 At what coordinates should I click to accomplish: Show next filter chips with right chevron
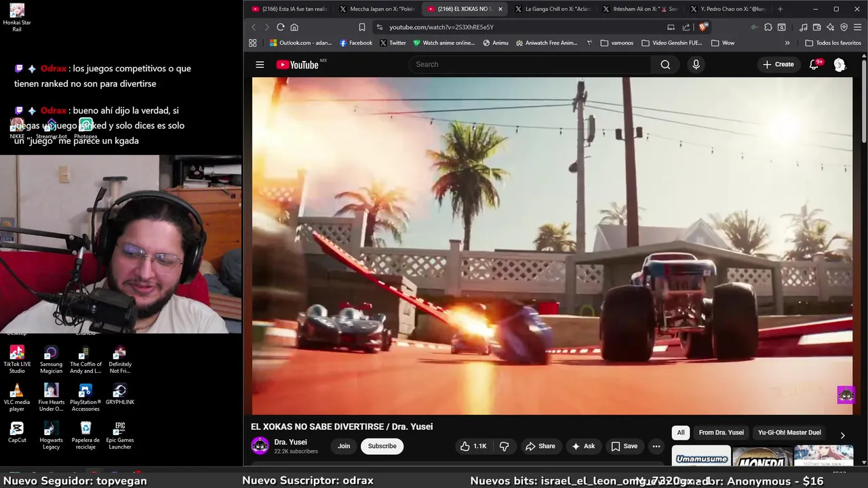(843, 435)
